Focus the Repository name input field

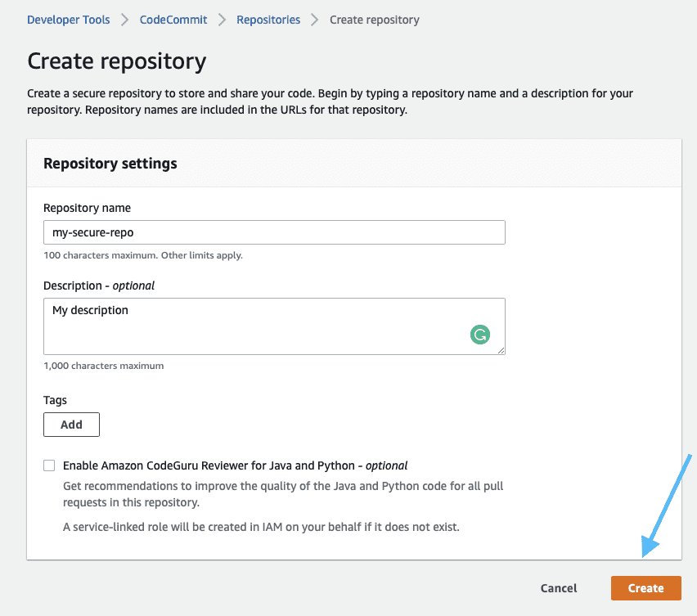(274, 232)
